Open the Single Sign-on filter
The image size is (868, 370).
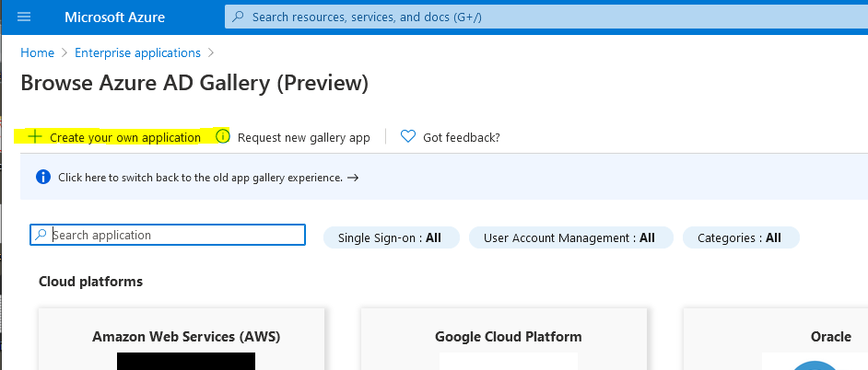[392, 237]
